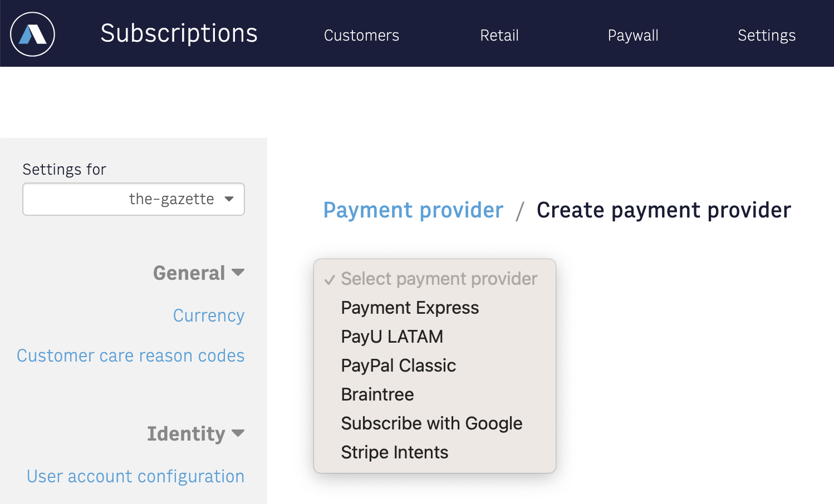Collapse the Identity section arrow

[x=238, y=433]
